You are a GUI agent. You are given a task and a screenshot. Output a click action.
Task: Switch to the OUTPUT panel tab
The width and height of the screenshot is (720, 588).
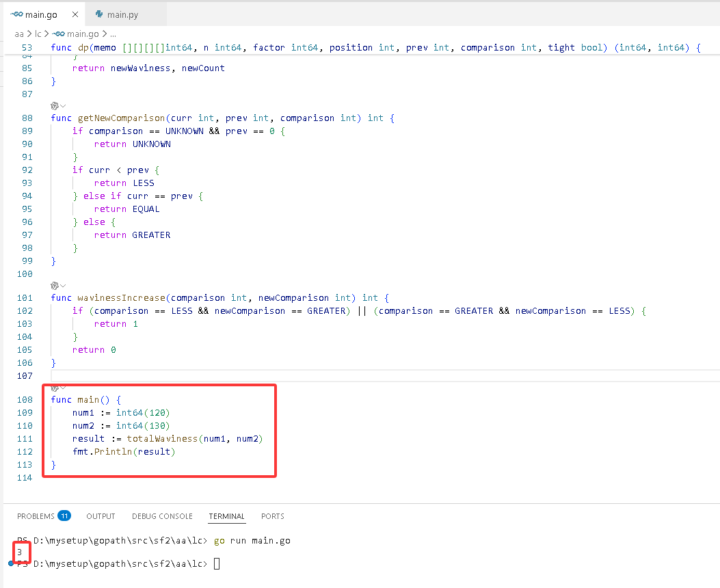click(x=101, y=516)
